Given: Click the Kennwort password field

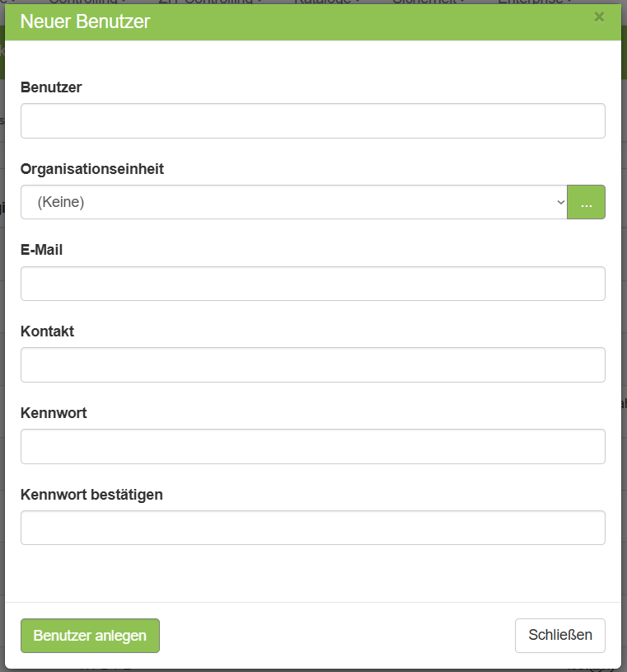Looking at the screenshot, I should point(312,446).
